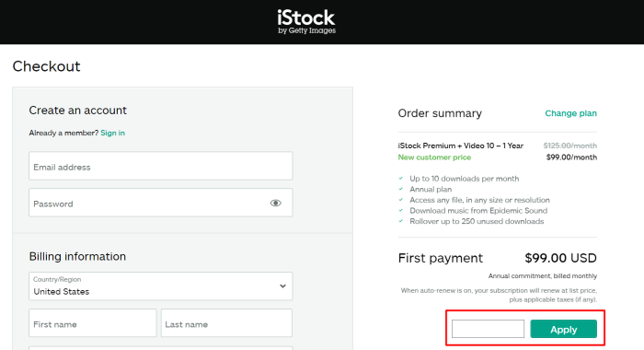Click the Billing information heading
Viewport: 644px width, 350px height.
[x=77, y=256]
